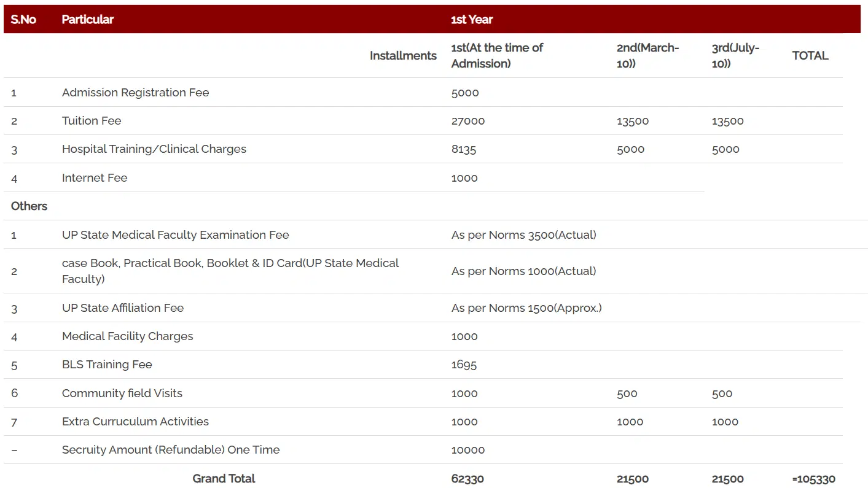Click the 8135 clinical charges value
This screenshot has height=488, width=868.
point(464,150)
